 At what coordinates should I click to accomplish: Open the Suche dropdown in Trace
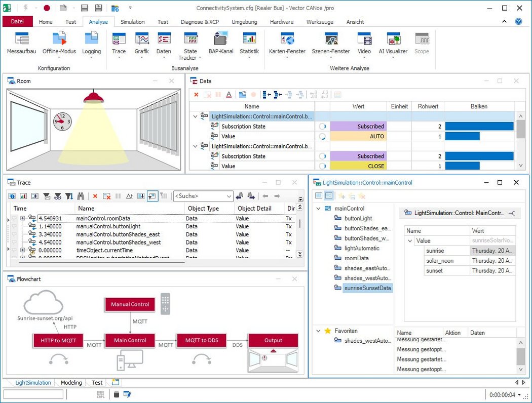point(229,196)
